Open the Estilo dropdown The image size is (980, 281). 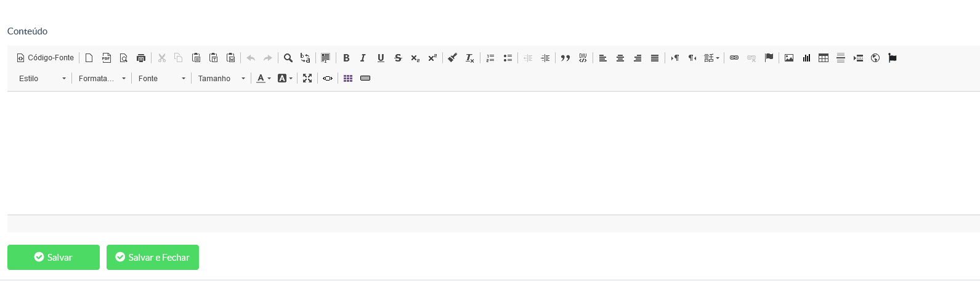(x=42, y=78)
